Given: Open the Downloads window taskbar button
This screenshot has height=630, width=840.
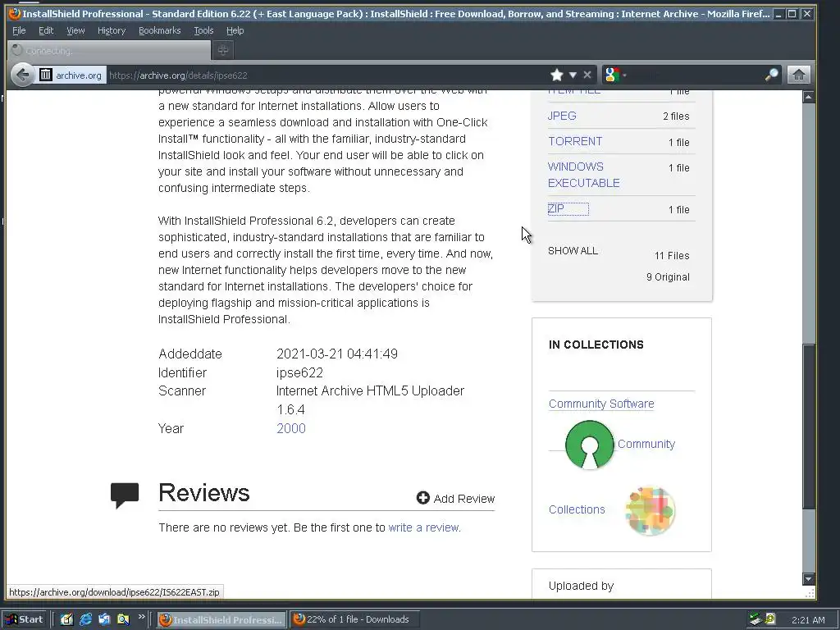Looking at the screenshot, I should pos(354,619).
